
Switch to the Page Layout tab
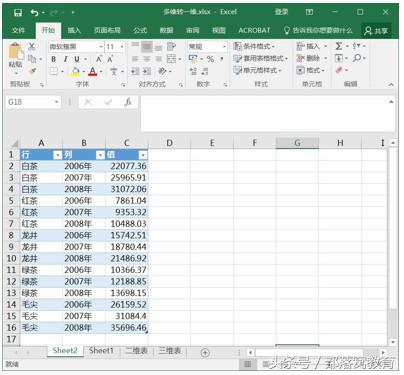coord(107,30)
